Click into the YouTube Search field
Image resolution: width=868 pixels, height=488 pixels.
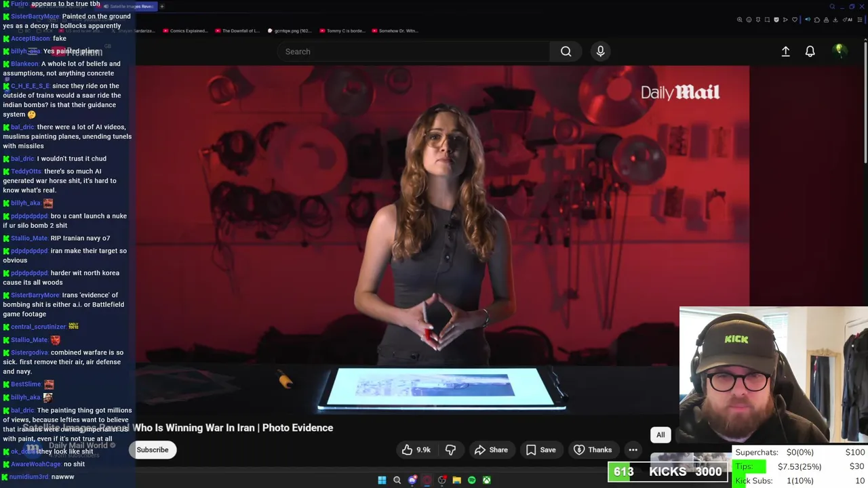(414, 52)
